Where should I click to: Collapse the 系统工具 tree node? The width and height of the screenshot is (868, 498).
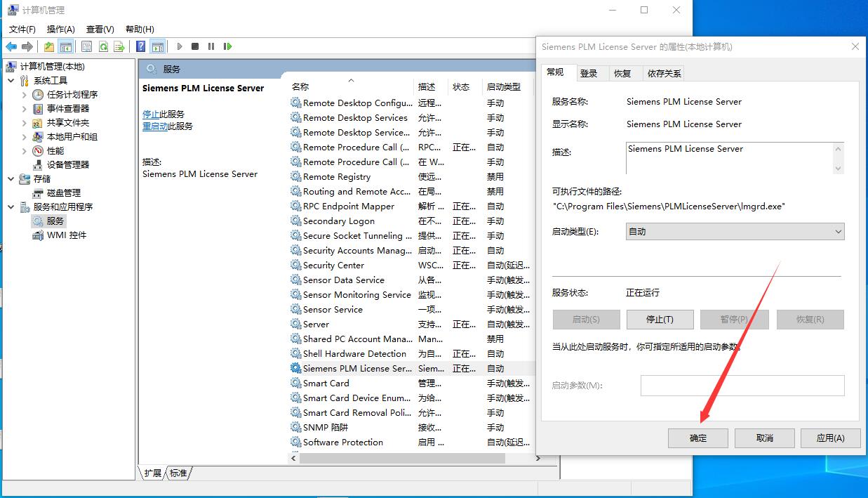coord(11,80)
